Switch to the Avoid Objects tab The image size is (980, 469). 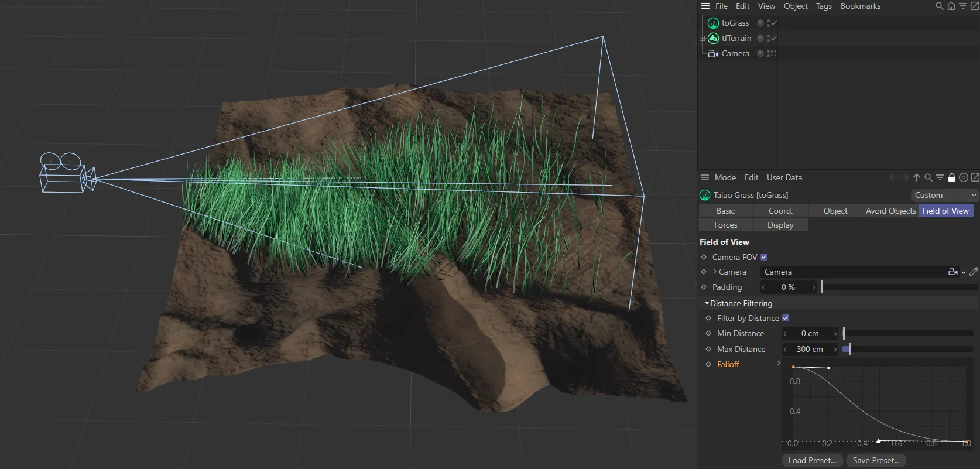[x=890, y=211]
